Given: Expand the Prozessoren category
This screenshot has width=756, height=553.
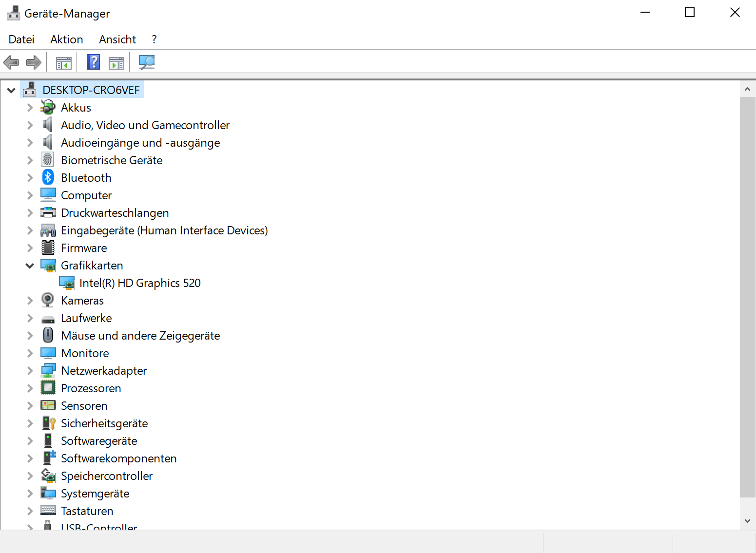Looking at the screenshot, I should pos(30,388).
